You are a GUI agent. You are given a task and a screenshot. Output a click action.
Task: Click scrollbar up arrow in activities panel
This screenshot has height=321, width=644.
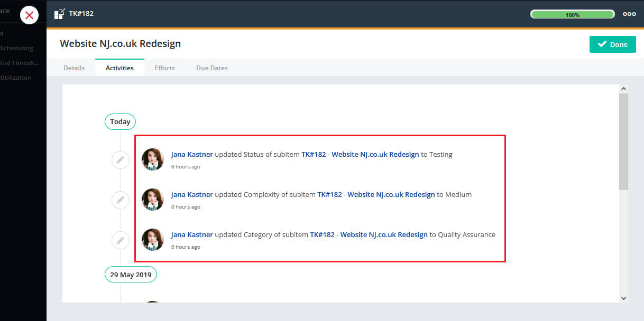pyautogui.click(x=623, y=89)
